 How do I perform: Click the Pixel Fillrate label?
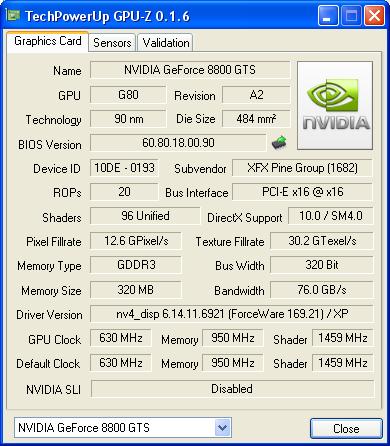point(54,242)
